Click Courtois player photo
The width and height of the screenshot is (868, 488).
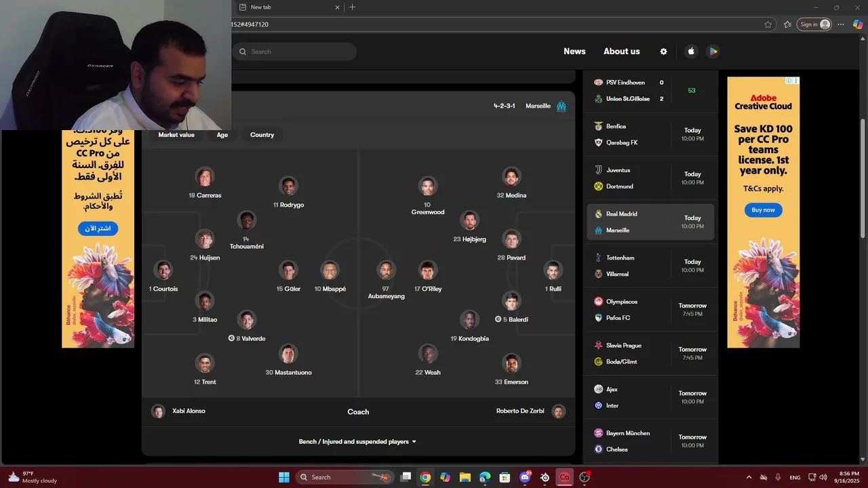click(x=163, y=270)
